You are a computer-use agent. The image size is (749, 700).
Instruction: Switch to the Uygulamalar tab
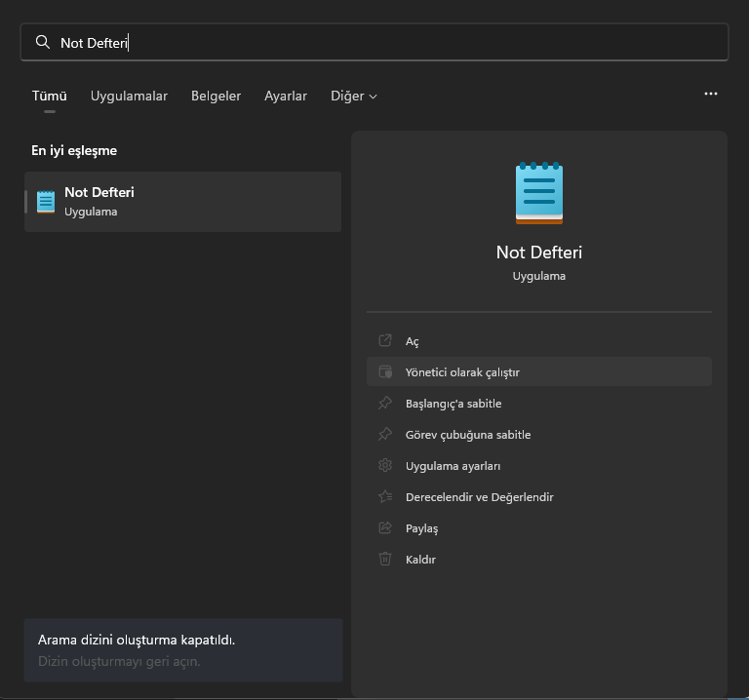(x=129, y=96)
